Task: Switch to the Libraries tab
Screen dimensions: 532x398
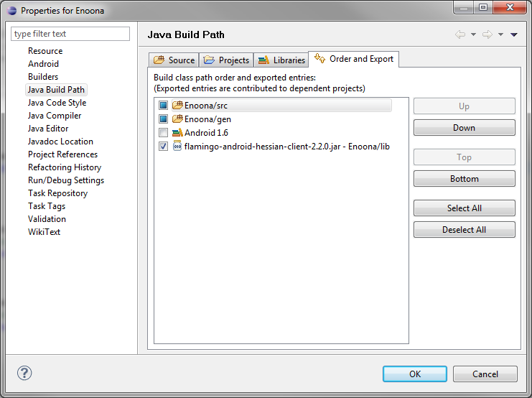Action: pos(281,60)
